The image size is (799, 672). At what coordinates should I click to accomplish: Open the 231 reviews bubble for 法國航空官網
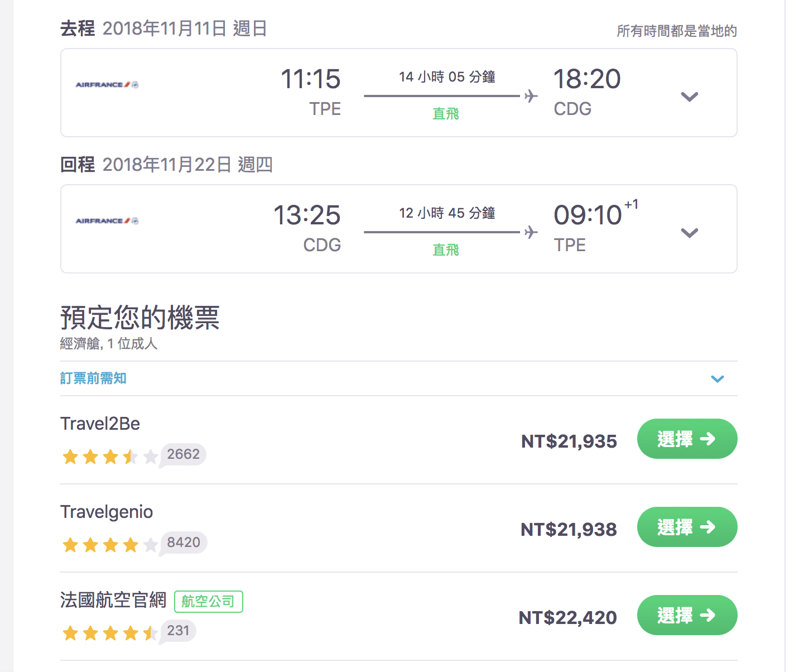point(178,631)
